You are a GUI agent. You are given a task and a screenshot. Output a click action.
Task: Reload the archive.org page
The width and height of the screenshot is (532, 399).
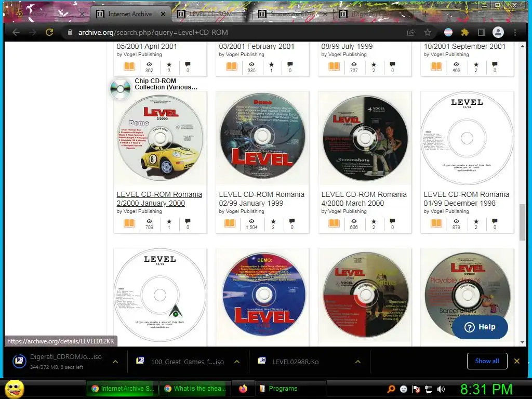tap(49, 32)
